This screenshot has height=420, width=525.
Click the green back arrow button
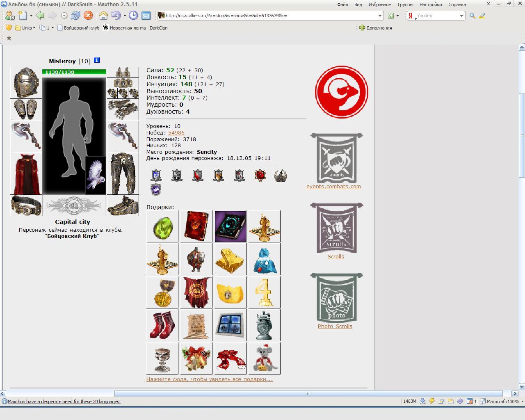click(x=40, y=16)
